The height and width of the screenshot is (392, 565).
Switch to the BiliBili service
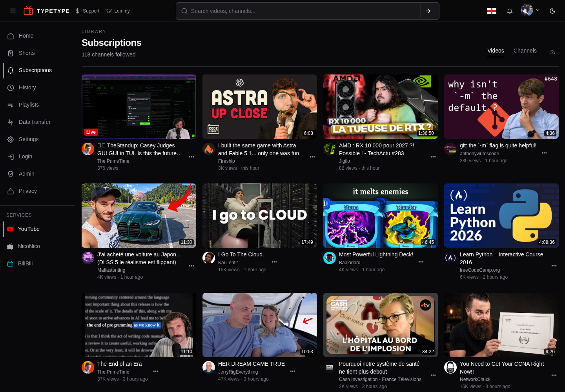tap(37, 263)
